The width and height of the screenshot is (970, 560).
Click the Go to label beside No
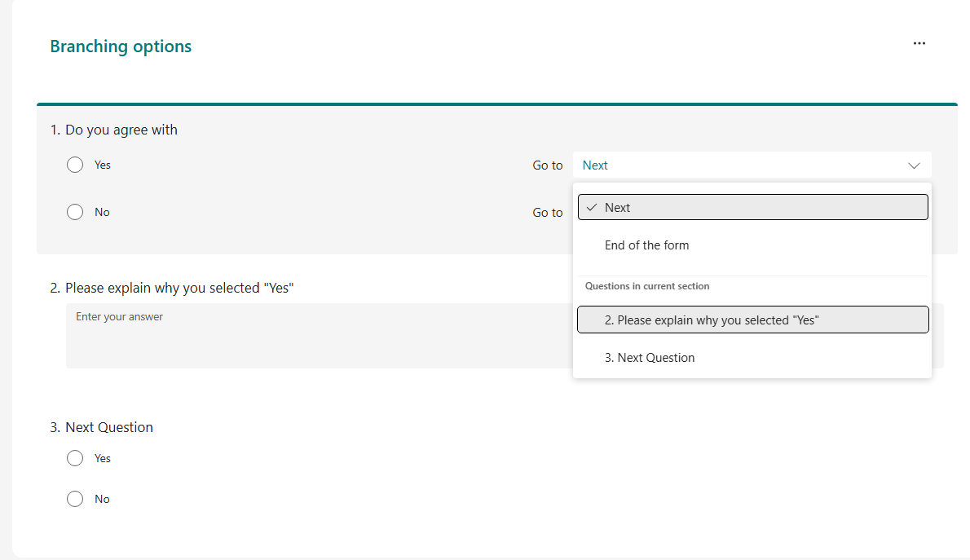pyautogui.click(x=548, y=212)
